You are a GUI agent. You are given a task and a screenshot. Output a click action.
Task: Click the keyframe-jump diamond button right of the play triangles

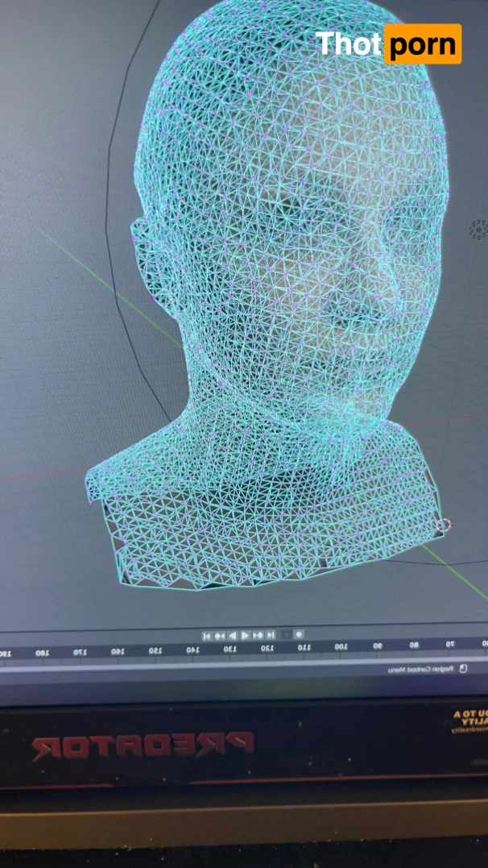coord(259,635)
